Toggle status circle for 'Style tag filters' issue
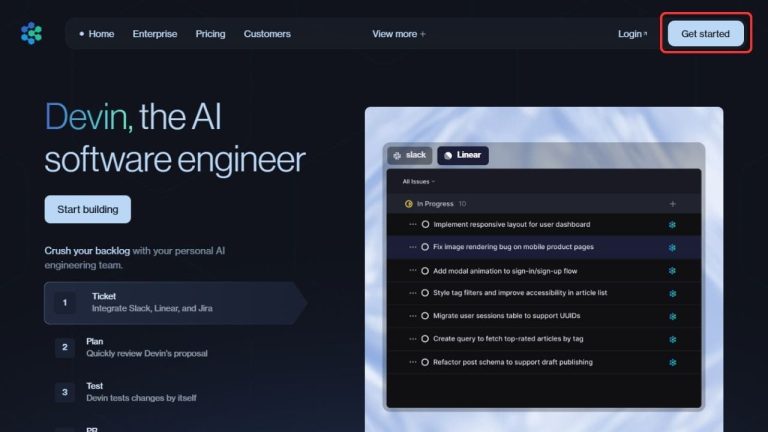Image resolution: width=768 pixels, height=432 pixels. coord(425,293)
